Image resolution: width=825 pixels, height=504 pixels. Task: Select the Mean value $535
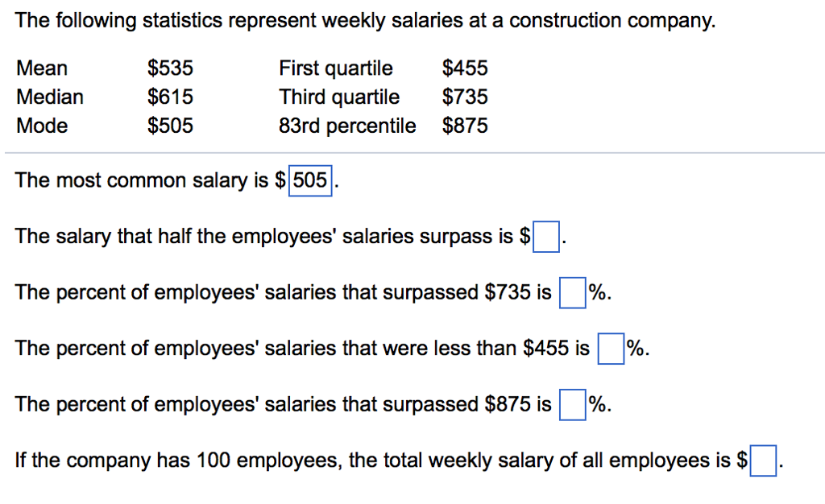[x=169, y=68]
